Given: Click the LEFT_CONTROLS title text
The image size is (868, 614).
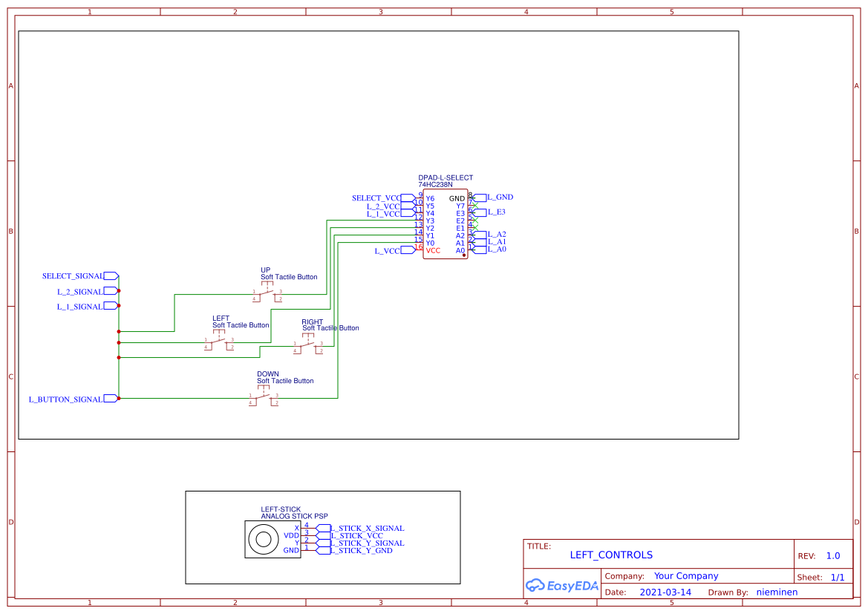Looking at the screenshot, I should pyautogui.click(x=611, y=555).
